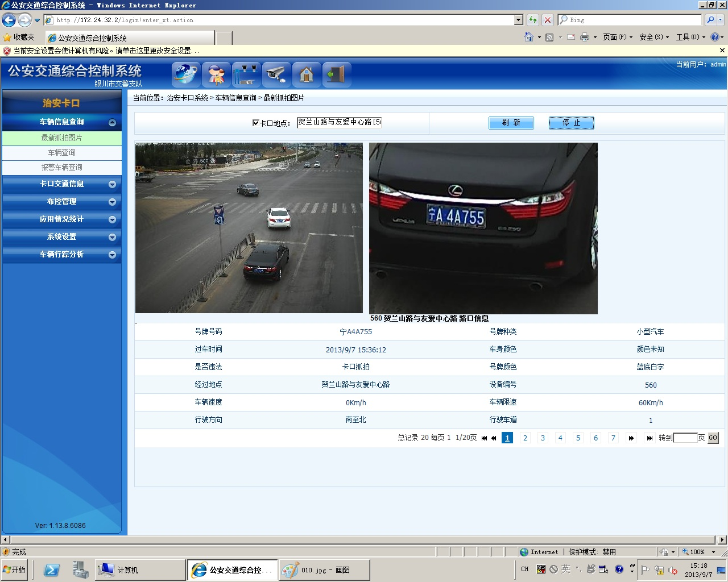This screenshot has width=728, height=582.
Task: Jump to last page arrow icon
Action: 650,438
